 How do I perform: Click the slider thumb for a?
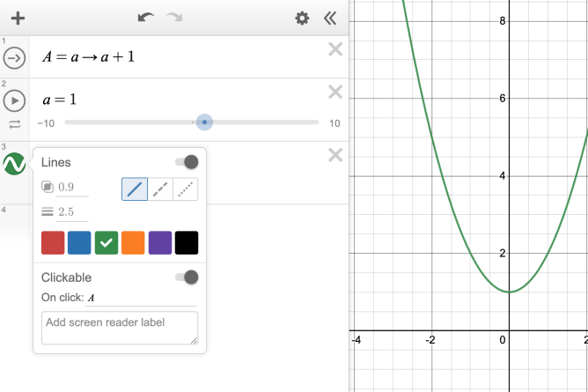click(204, 123)
